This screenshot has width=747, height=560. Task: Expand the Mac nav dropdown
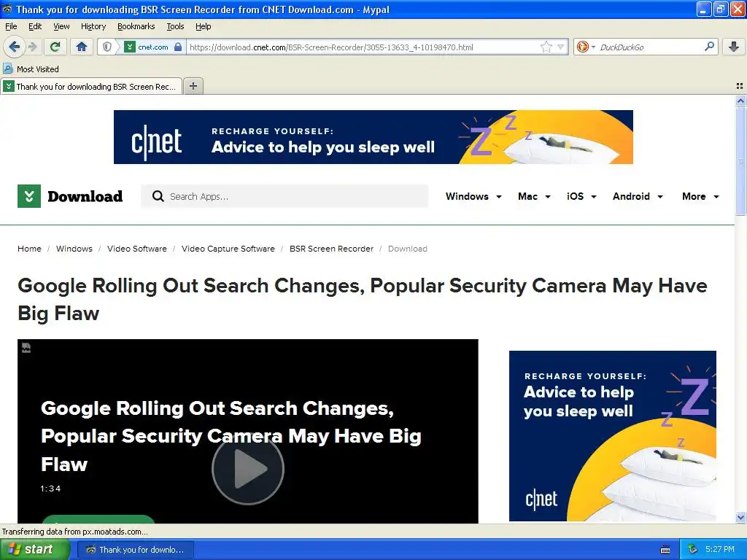pos(534,196)
